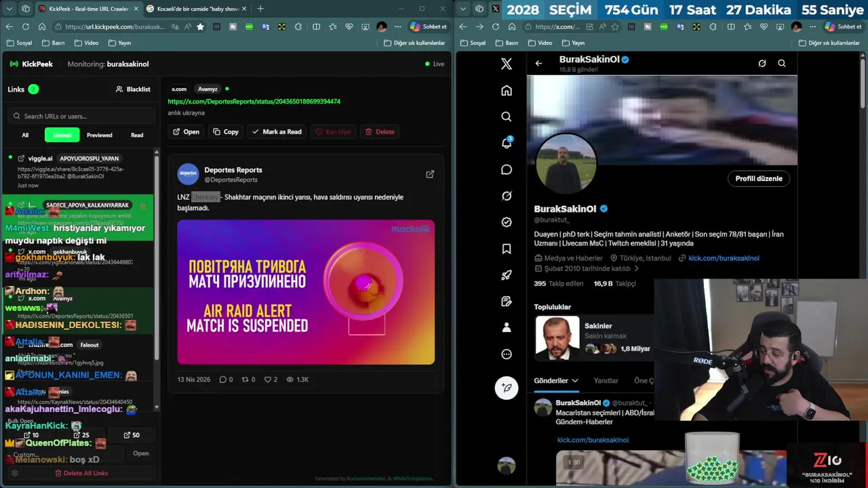This screenshot has width=868, height=488.
Task: Open Sosyal bookmarks folder in X window
Action: click(x=473, y=43)
